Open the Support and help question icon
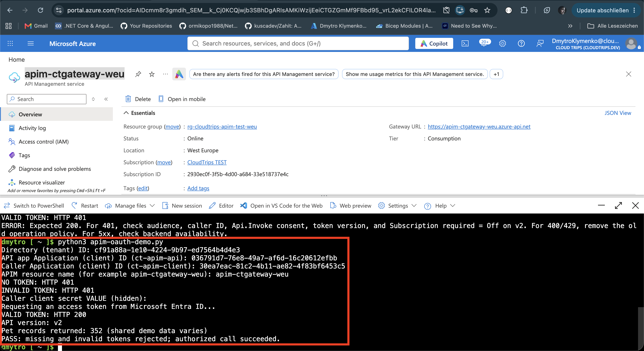Image resolution: width=644 pixels, height=351 pixels. (521, 43)
